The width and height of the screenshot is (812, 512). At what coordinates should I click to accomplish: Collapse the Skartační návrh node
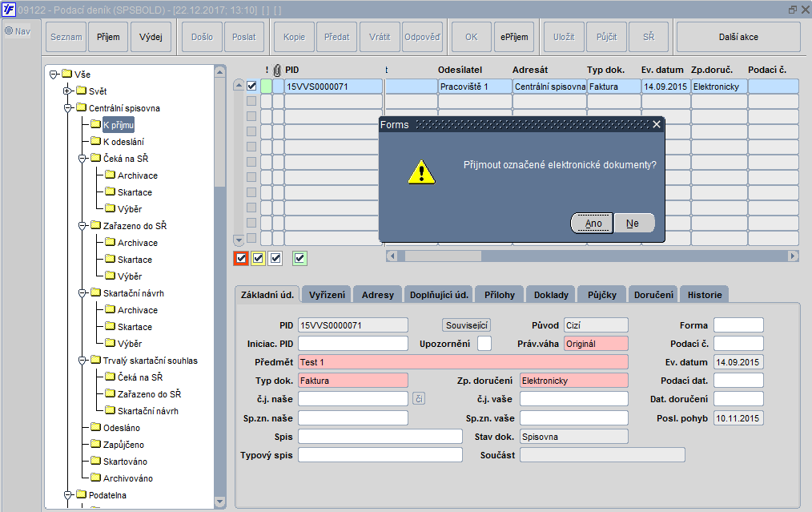82,293
